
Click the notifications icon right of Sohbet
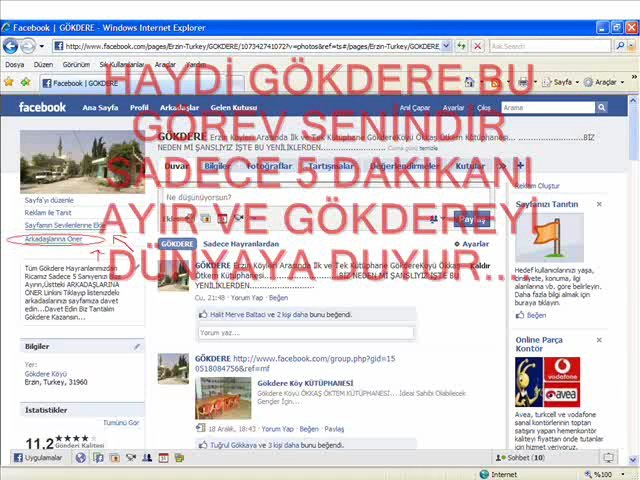(x=608, y=458)
